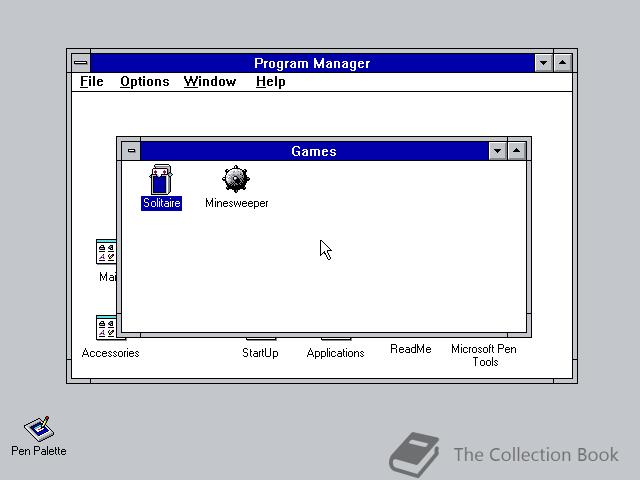
Task: Click the StartUp group label
Action: pos(260,353)
